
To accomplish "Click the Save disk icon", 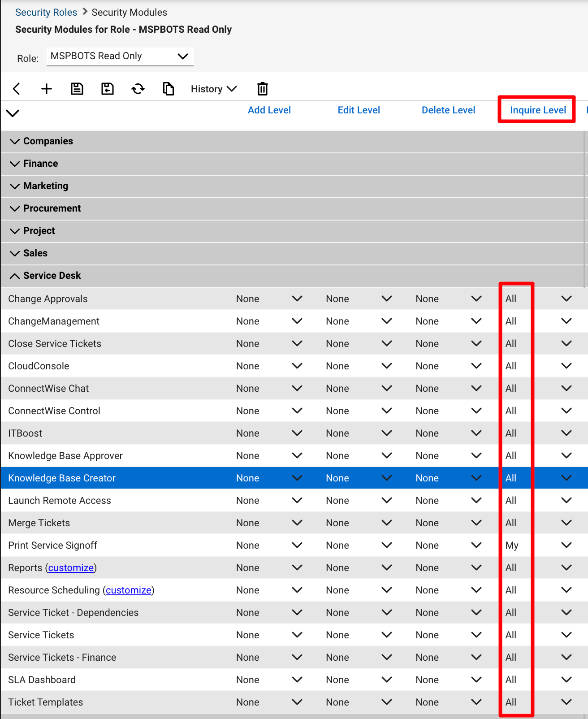I will (x=77, y=89).
